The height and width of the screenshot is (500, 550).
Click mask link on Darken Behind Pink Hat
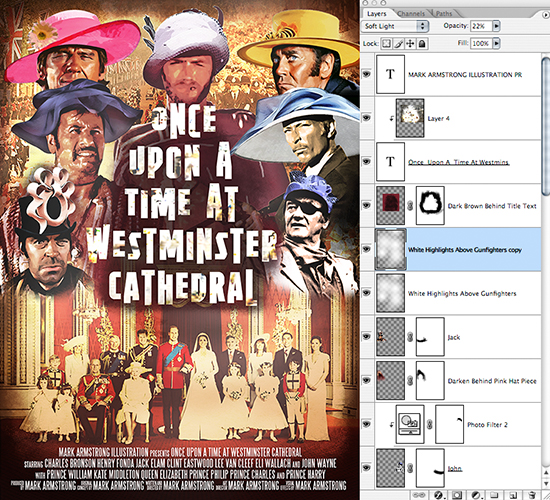tap(410, 381)
